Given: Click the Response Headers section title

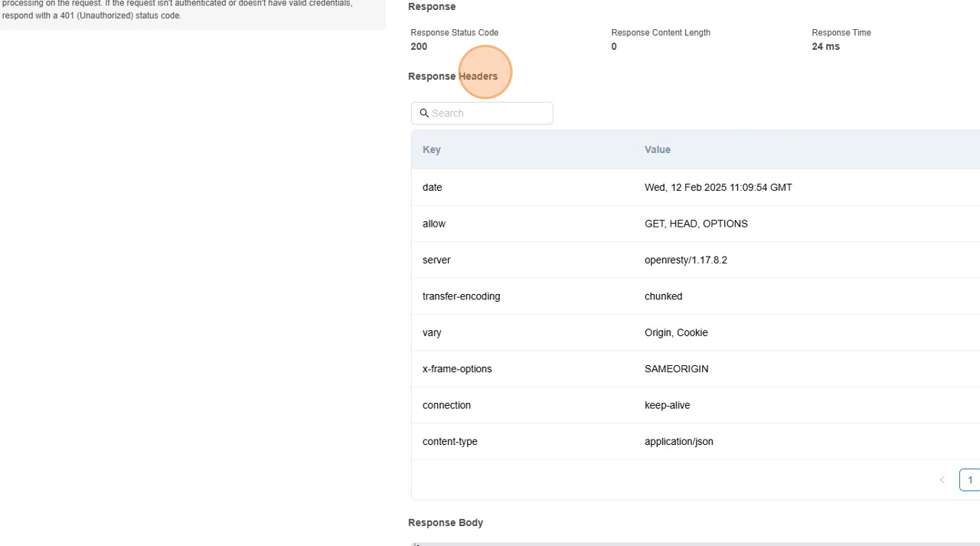Looking at the screenshot, I should click(452, 77).
